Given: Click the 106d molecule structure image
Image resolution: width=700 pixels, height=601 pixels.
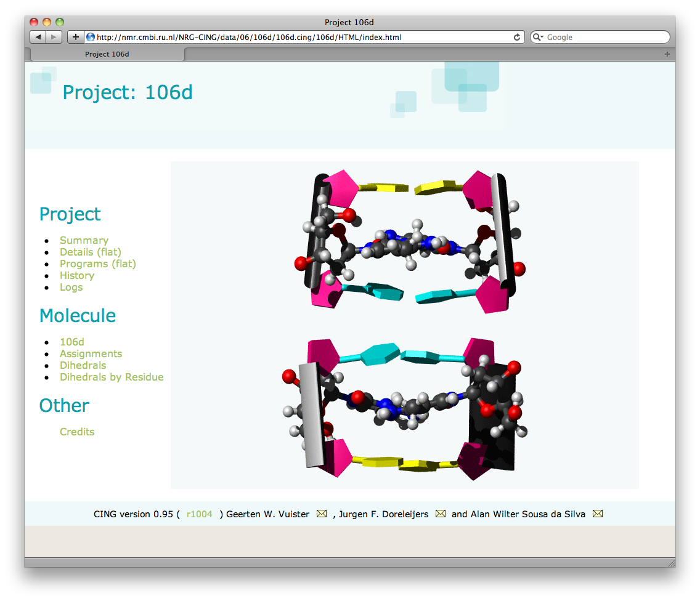Looking at the screenshot, I should coord(404,325).
